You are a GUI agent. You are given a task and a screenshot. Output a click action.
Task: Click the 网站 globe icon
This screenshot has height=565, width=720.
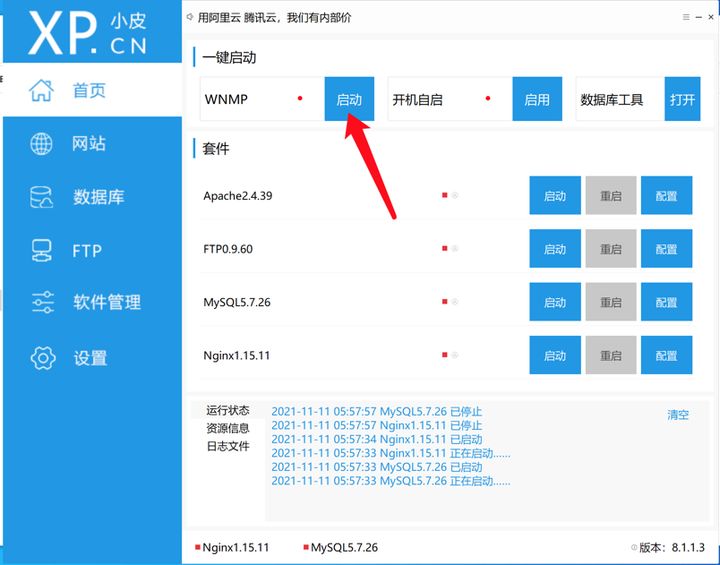click(41, 144)
